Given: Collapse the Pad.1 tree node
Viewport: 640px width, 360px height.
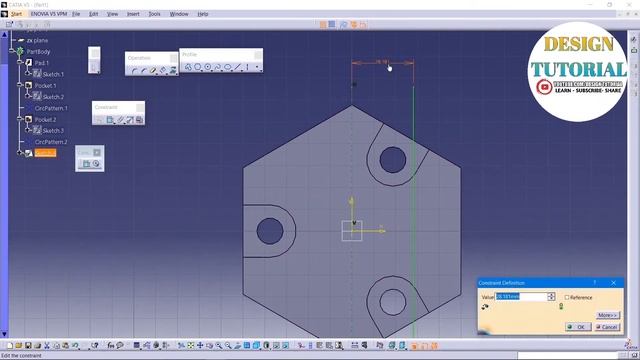Looking at the screenshot, I should click(20, 62).
